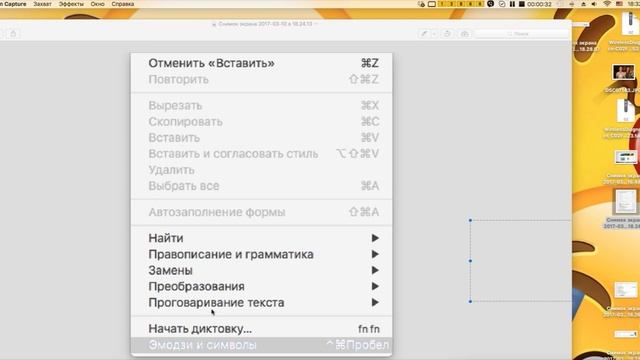The width and height of the screenshot is (640, 360).
Task: Click the checkmark status icon in menu bar
Action: (x=502, y=4)
